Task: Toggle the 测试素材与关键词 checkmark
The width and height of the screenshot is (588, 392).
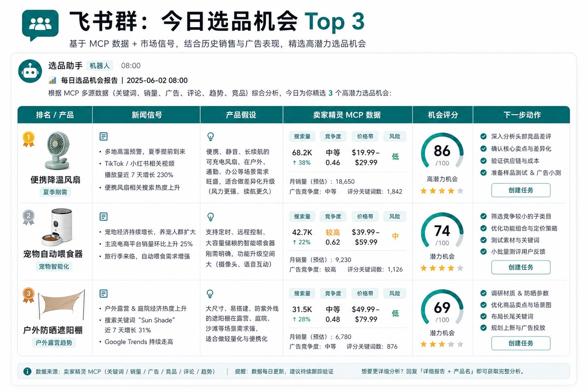Action: pyautogui.click(x=483, y=240)
